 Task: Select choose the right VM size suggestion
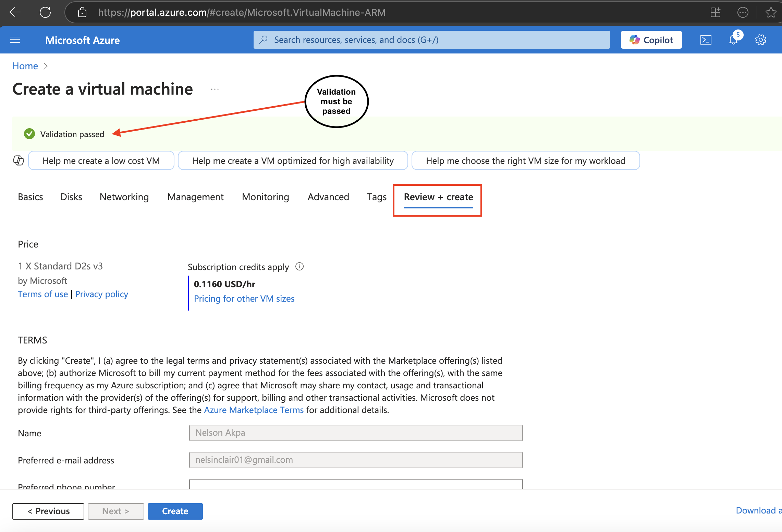pyautogui.click(x=526, y=160)
